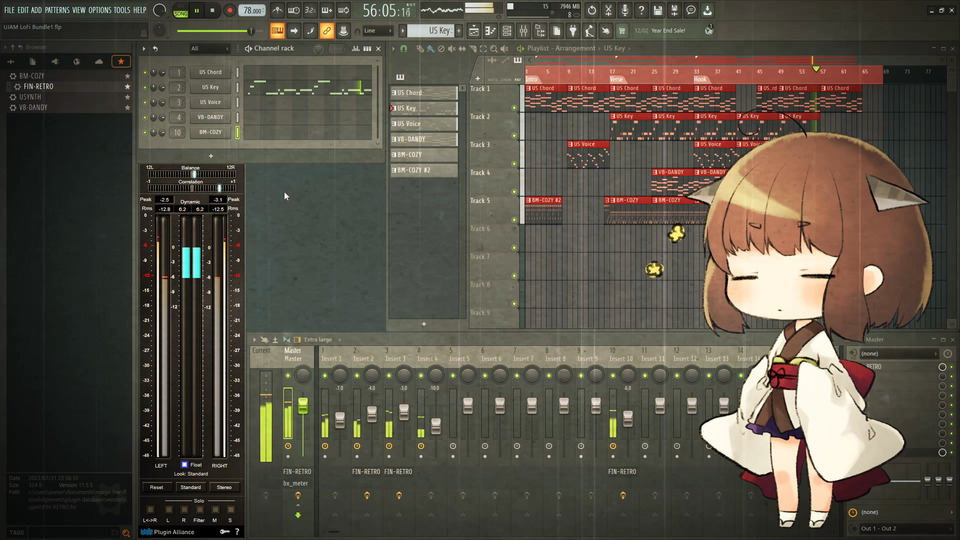This screenshot has height=540, width=960.
Task: Stop playback with the stop button
Action: [x=212, y=10]
